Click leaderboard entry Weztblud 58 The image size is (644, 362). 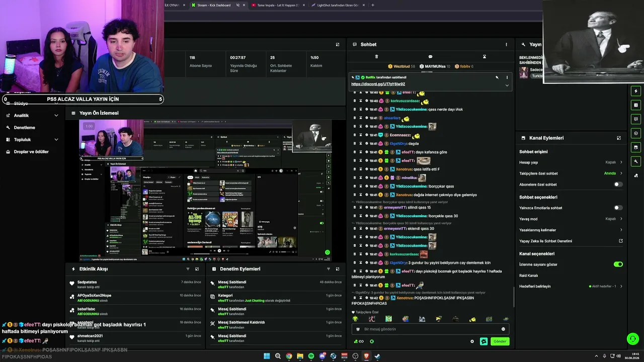401,66
